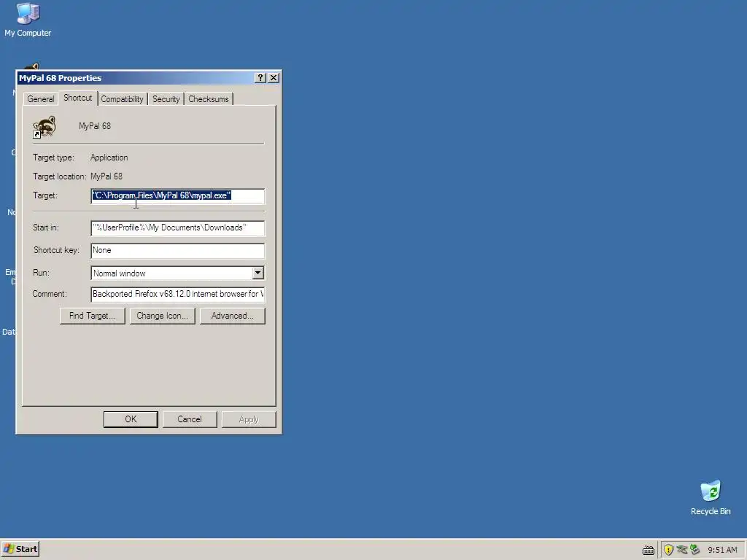The image size is (747, 560).
Task: Open the Compatibility tab
Action: point(122,99)
